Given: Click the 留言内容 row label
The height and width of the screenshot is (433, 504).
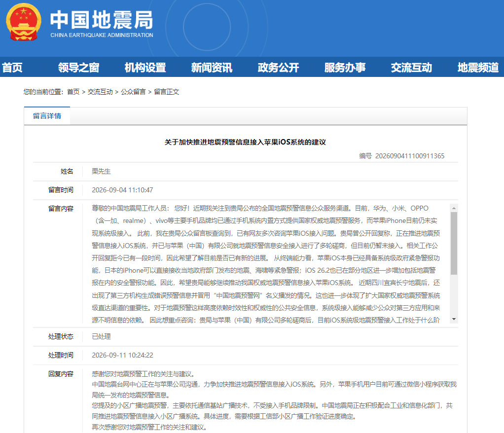Looking at the screenshot, I should [61, 209].
